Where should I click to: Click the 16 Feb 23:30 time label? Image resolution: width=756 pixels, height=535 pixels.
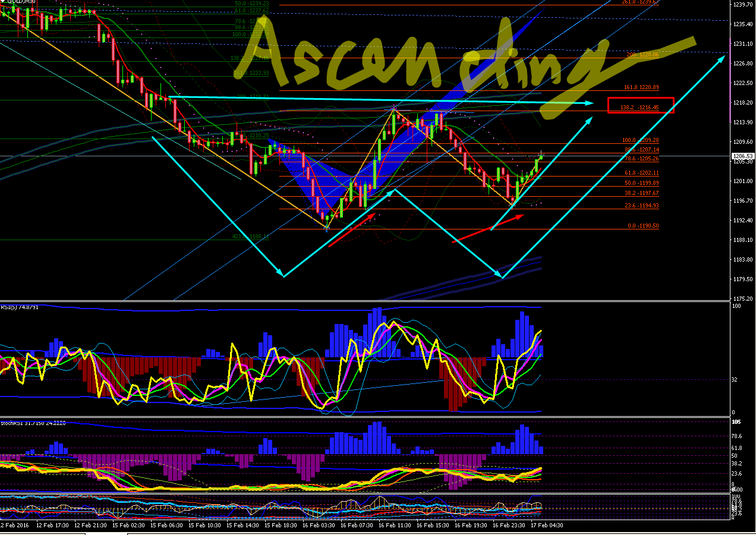pos(509,525)
